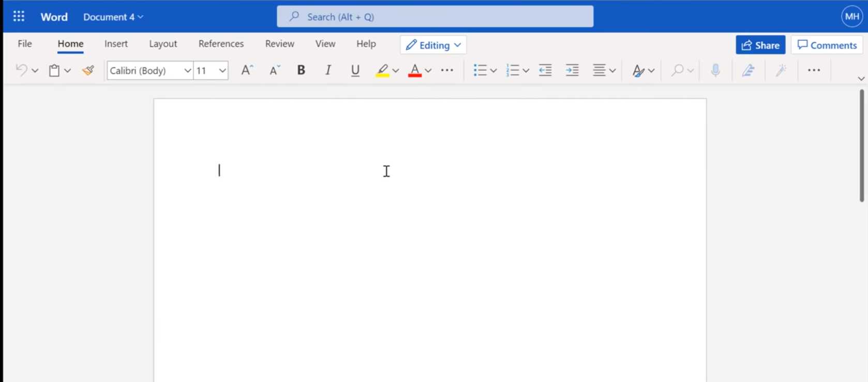Click the Find magnifier icon
The height and width of the screenshot is (382, 868).
pyautogui.click(x=677, y=70)
